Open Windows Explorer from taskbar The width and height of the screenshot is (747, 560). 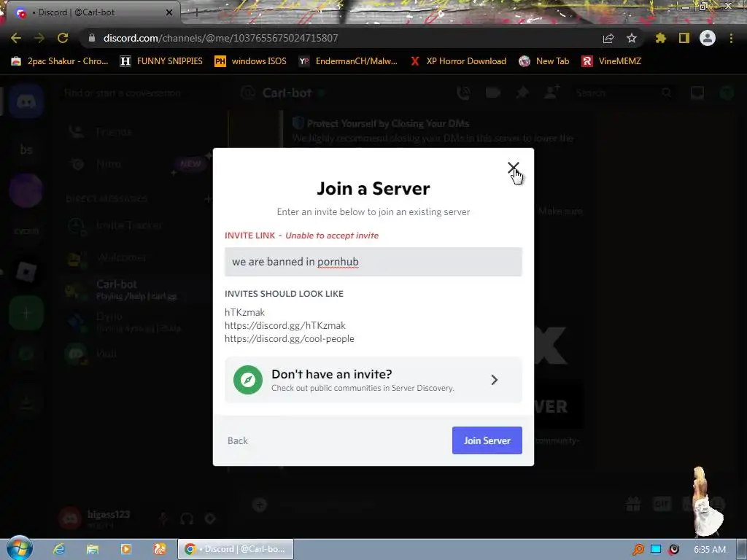(x=93, y=549)
